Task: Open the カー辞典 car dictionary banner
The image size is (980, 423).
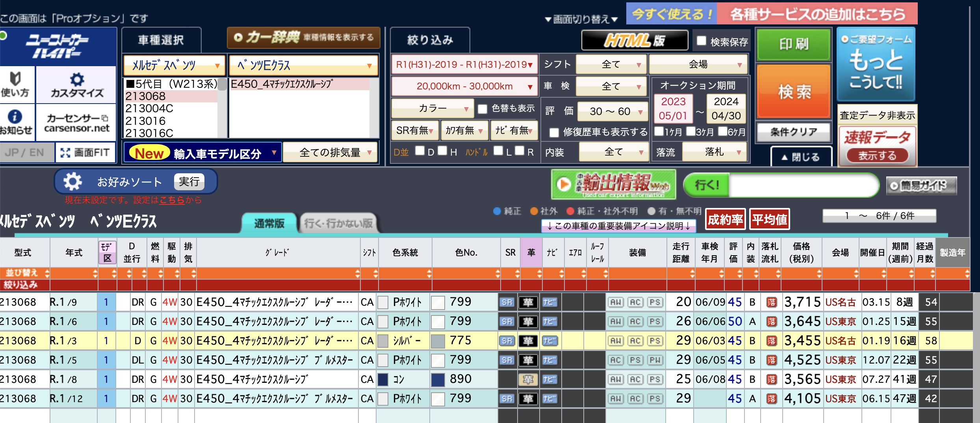Action: point(304,37)
